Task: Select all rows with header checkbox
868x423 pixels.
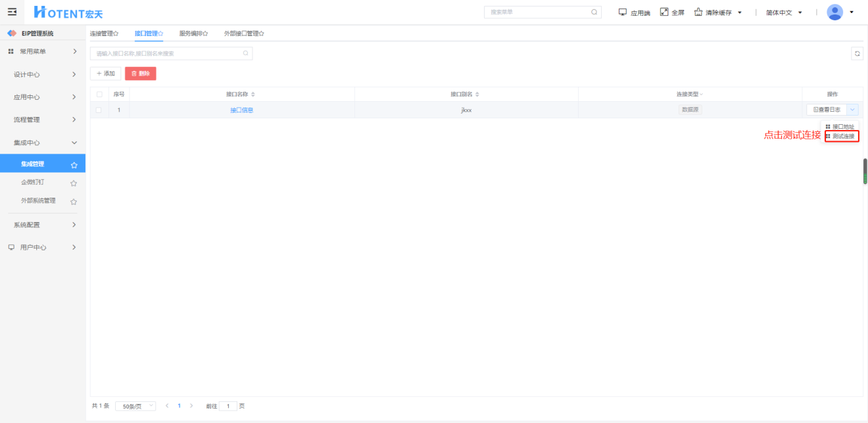Action: 99,94
